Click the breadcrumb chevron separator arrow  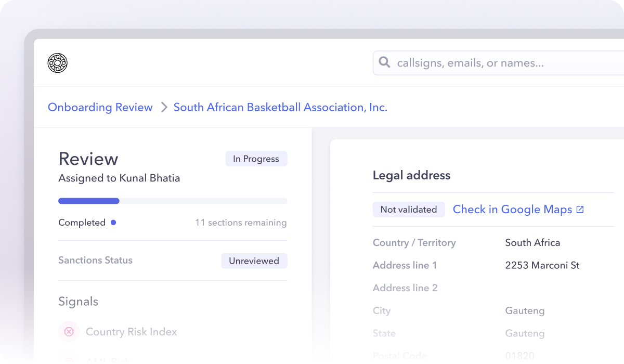click(x=164, y=108)
